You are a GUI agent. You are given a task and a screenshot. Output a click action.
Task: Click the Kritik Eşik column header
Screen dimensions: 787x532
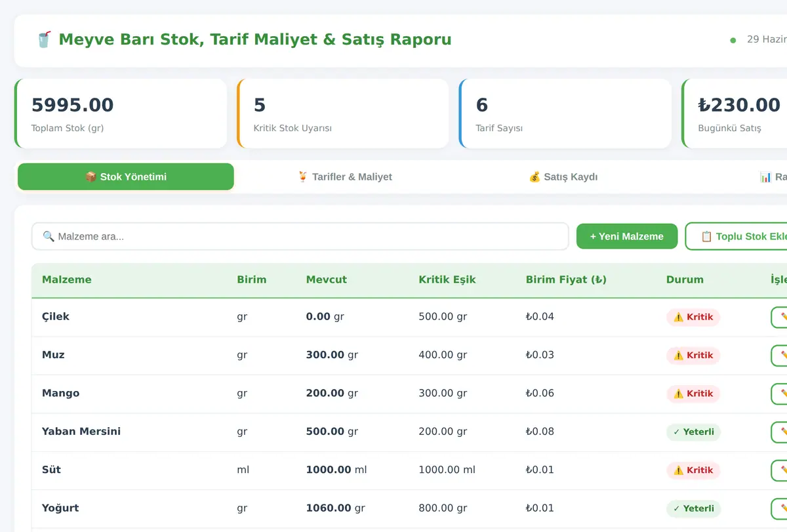tap(447, 279)
